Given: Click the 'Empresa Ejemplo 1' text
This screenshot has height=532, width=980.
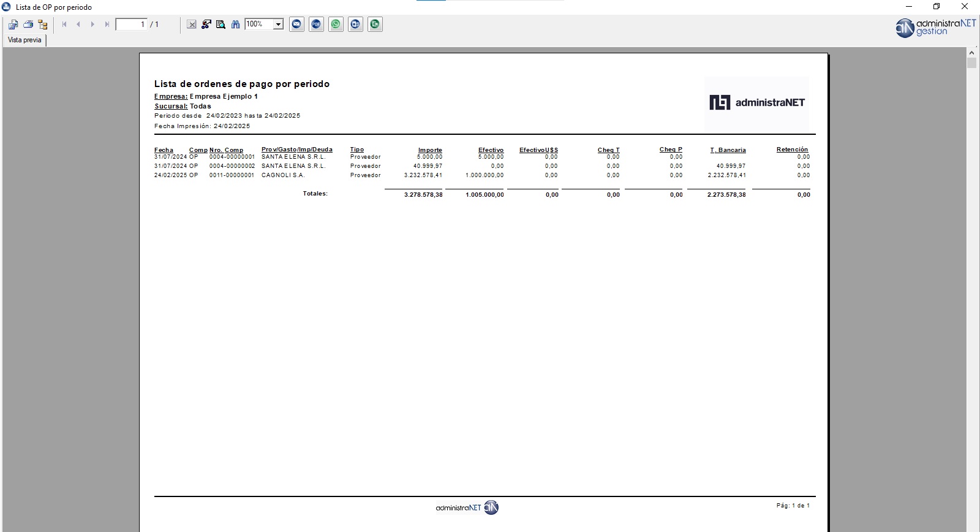Looking at the screenshot, I should coord(224,96).
